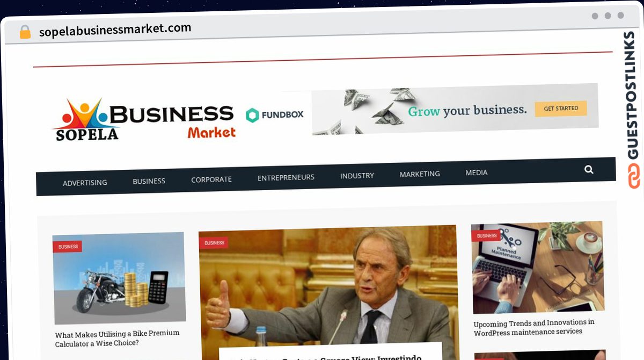
Task: Open the Media navigation item
Action: point(477,172)
